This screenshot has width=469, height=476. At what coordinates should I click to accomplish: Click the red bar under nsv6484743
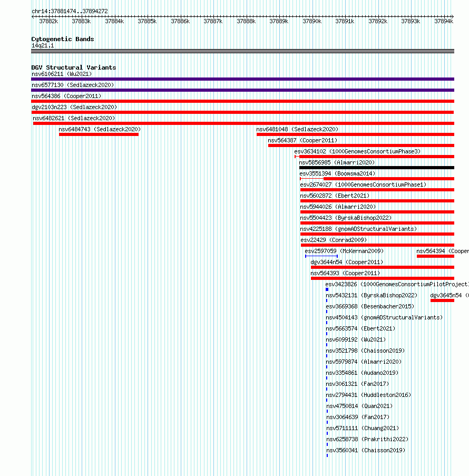(x=99, y=134)
